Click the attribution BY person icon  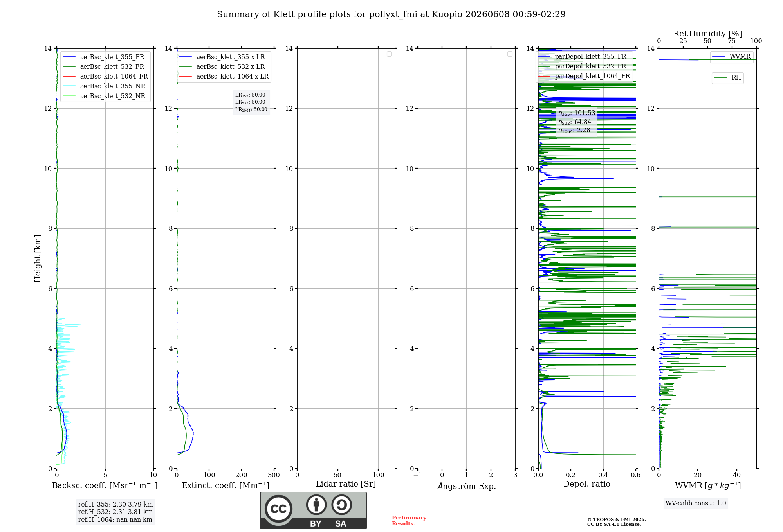click(x=316, y=505)
